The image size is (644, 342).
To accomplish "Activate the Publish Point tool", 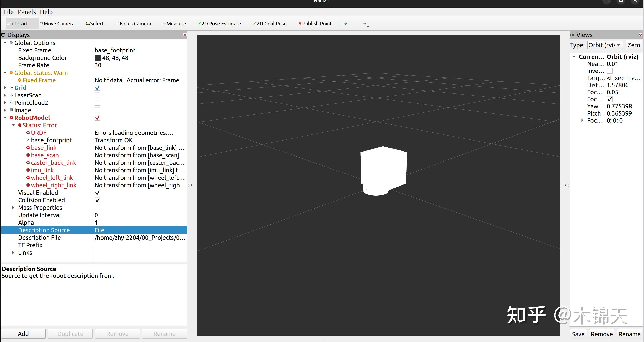I will [315, 24].
